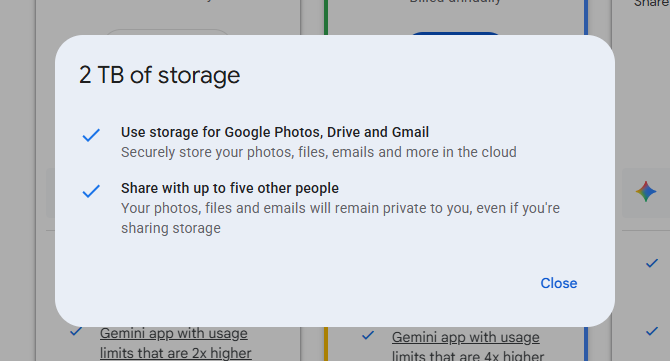
Task: Open the Gemini app 4x higher limits link
Action: click(467, 346)
